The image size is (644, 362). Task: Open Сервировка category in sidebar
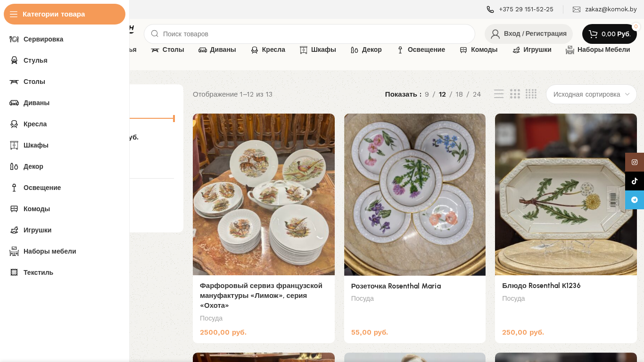[x=43, y=39]
